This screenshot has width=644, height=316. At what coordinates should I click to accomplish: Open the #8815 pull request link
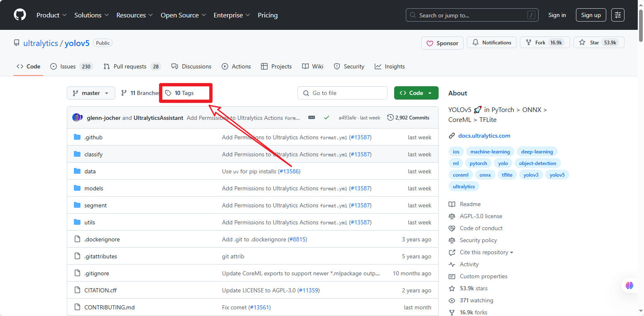click(297, 239)
